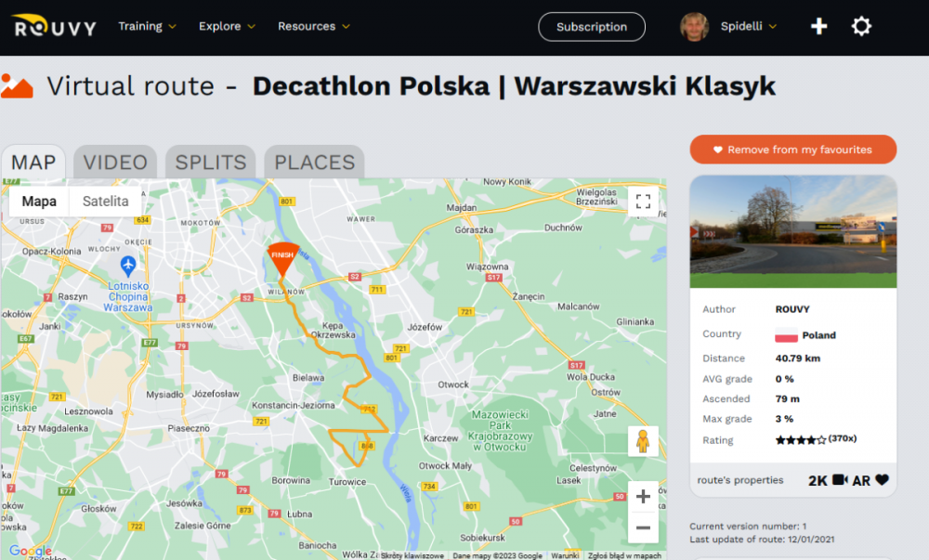Click the Poland flag icon
Viewport: 929px width, 560px height.
point(786,335)
